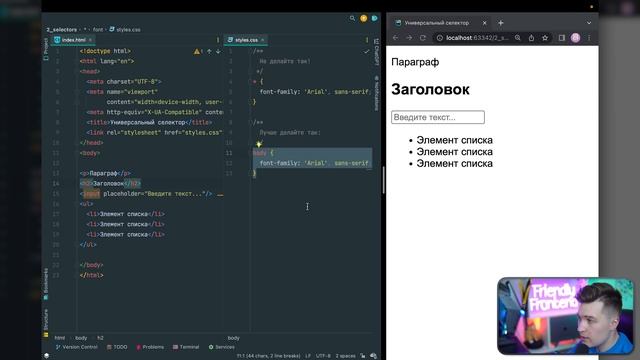640x360 pixels.
Task: Go to previous highlighted error arrow up
Action: 209,51
